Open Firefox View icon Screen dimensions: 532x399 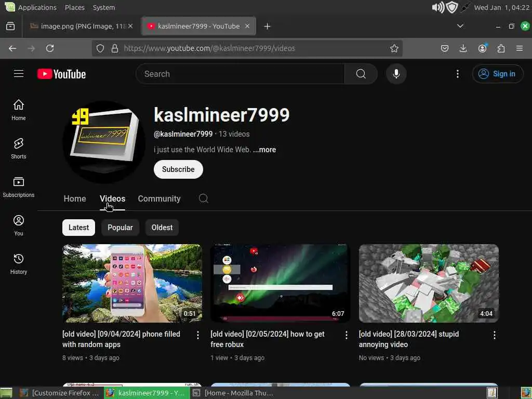pos(10,26)
